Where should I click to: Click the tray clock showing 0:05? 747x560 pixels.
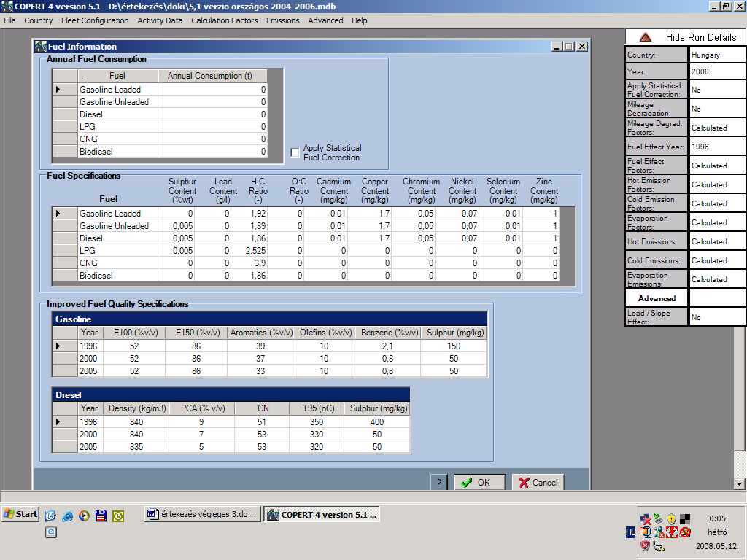coord(717,518)
